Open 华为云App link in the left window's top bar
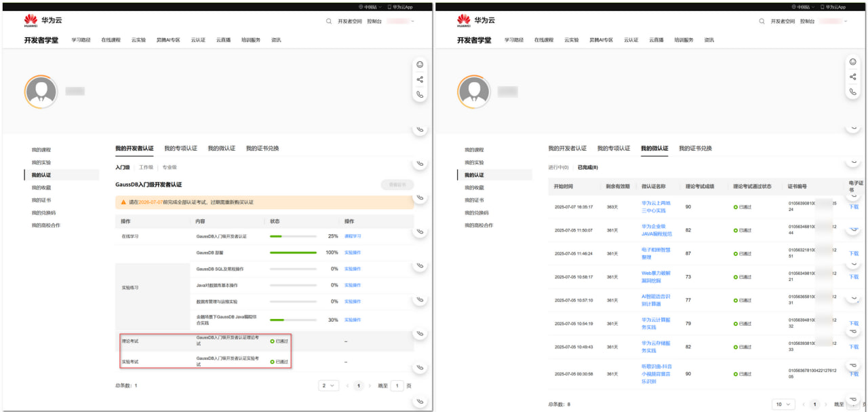Image resolution: width=868 pixels, height=412 pixels. [x=400, y=7]
